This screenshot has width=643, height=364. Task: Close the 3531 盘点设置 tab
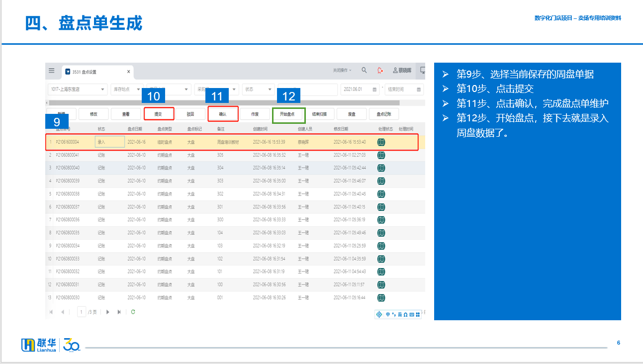(128, 72)
